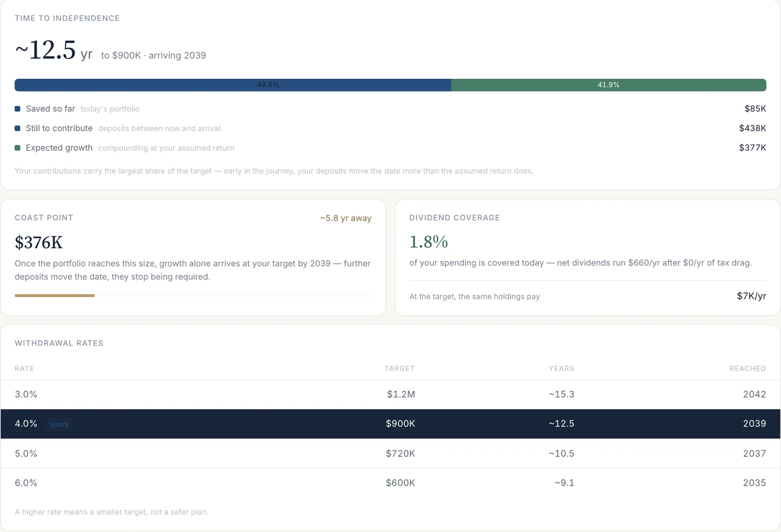Click the "Expected growth" label
This screenshot has height=532, width=781.
point(59,148)
